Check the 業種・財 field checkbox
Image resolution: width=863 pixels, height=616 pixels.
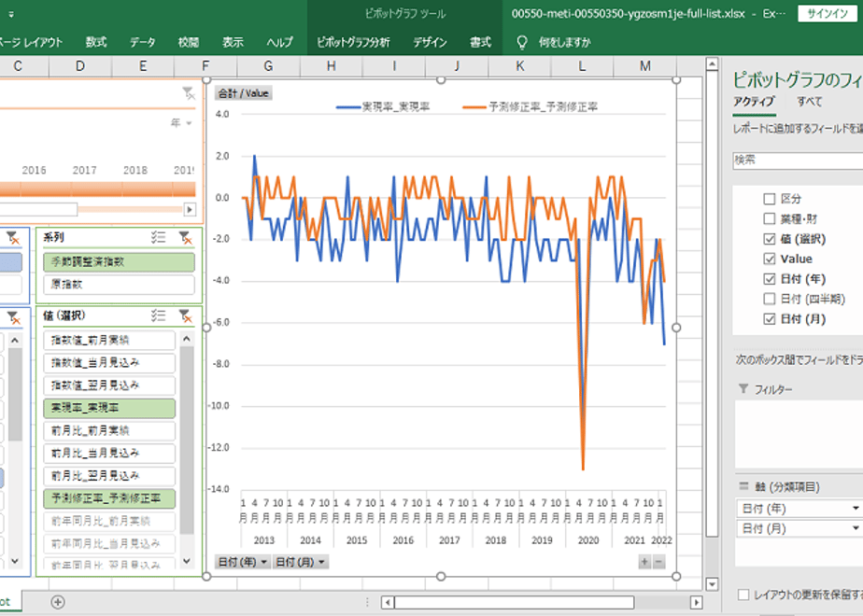[x=770, y=219]
